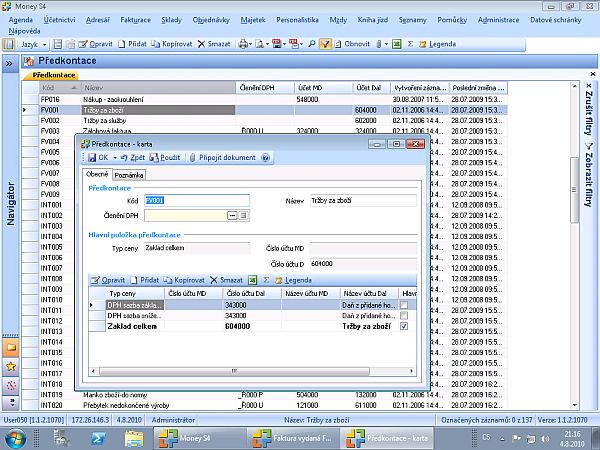This screenshot has height=450, width=600.
Task: Click the sigma sum icon in main toolbar
Action: pyautogui.click(x=410, y=44)
